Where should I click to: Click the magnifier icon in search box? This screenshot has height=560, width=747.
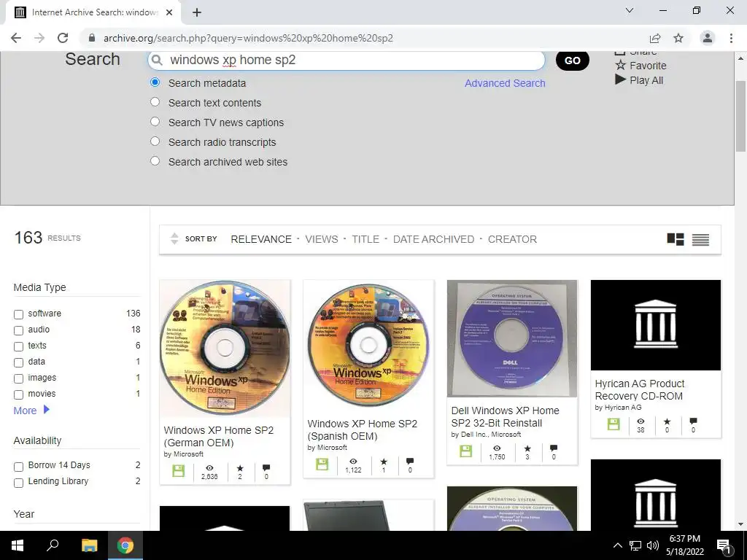pyautogui.click(x=157, y=60)
